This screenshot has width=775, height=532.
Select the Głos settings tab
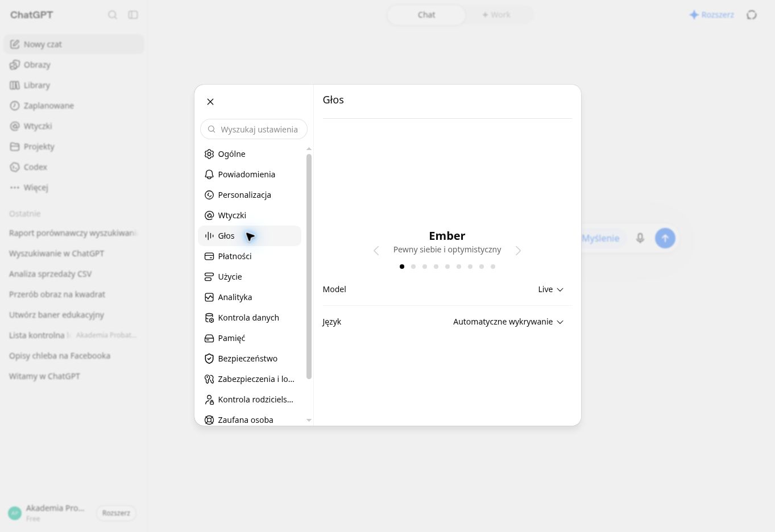[x=250, y=236]
